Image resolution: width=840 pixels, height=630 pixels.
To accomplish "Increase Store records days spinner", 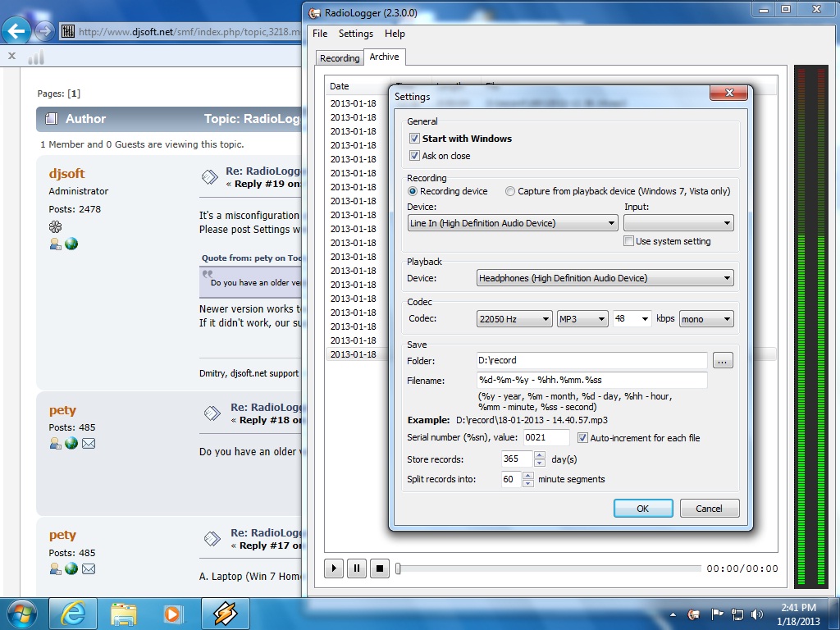I will point(540,455).
